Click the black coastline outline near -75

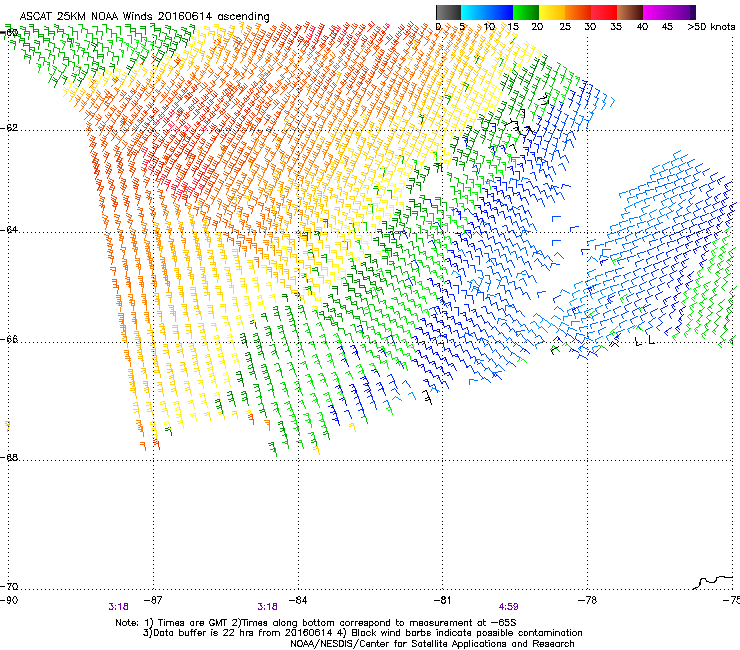click(x=713, y=582)
